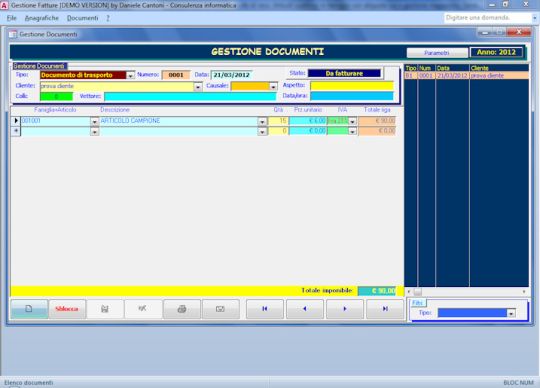
Task: Open the File menu
Action: 11,18
